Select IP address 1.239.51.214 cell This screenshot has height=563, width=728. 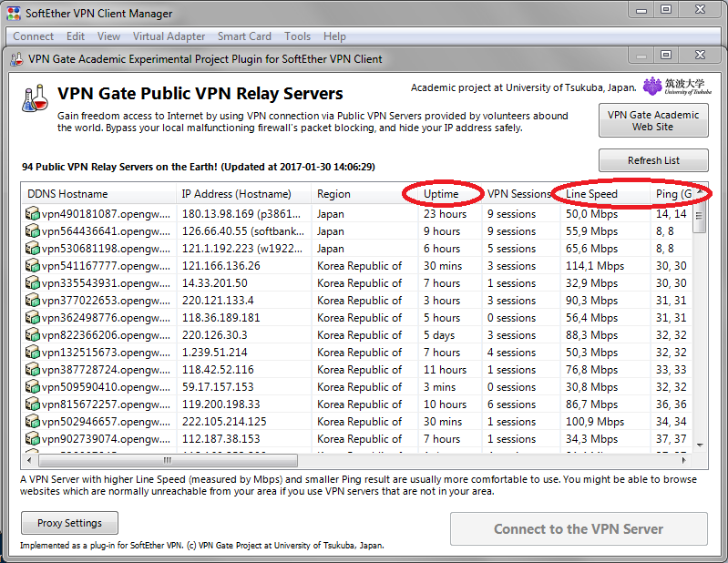click(243, 353)
